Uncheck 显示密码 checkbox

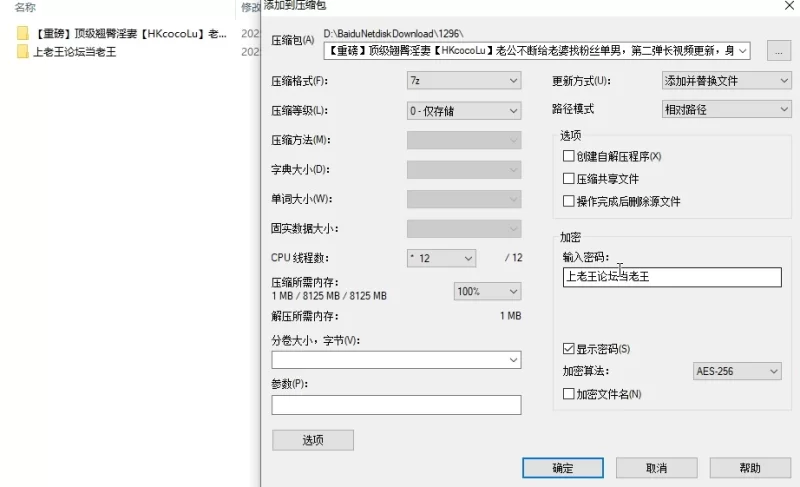pos(569,349)
